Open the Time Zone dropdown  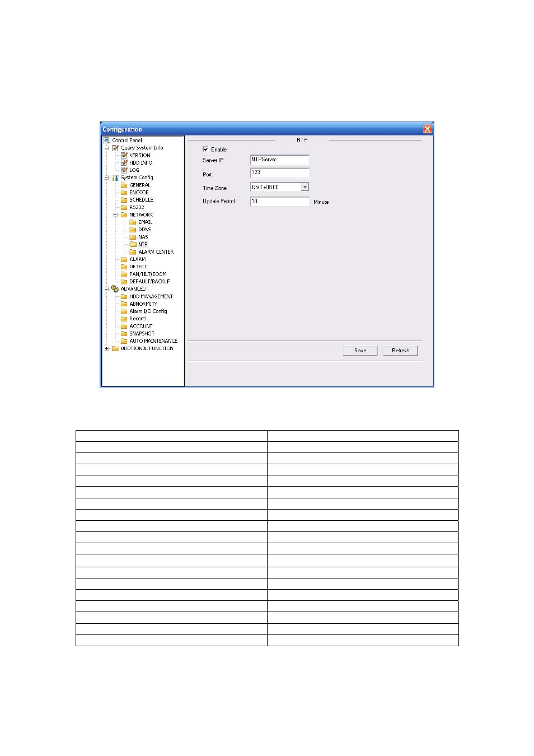tap(305, 187)
